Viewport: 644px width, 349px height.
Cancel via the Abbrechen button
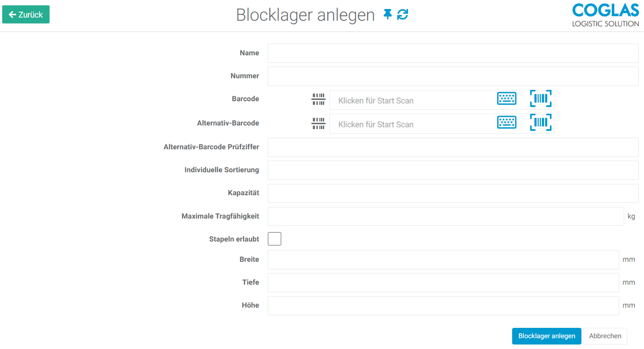pos(605,336)
